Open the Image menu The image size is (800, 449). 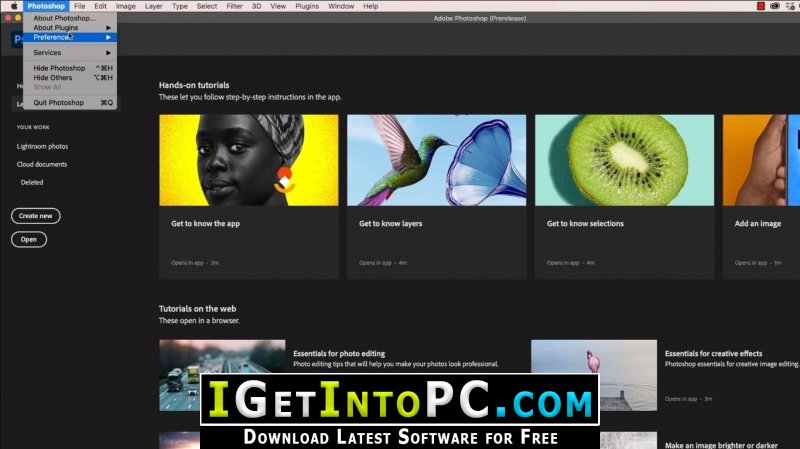[126, 6]
